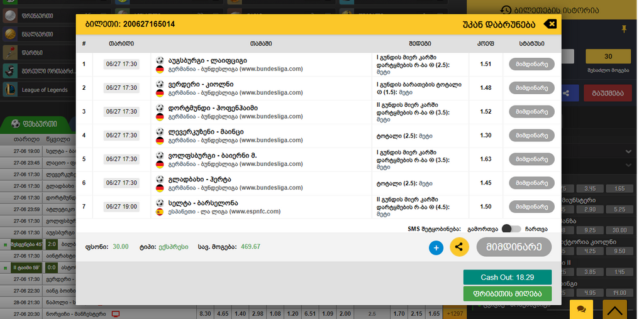This screenshot has height=319, width=644.
Task: Click მიმდინარე status for აუგსბურგი - ლაიფციგი row
Action: tap(532, 65)
